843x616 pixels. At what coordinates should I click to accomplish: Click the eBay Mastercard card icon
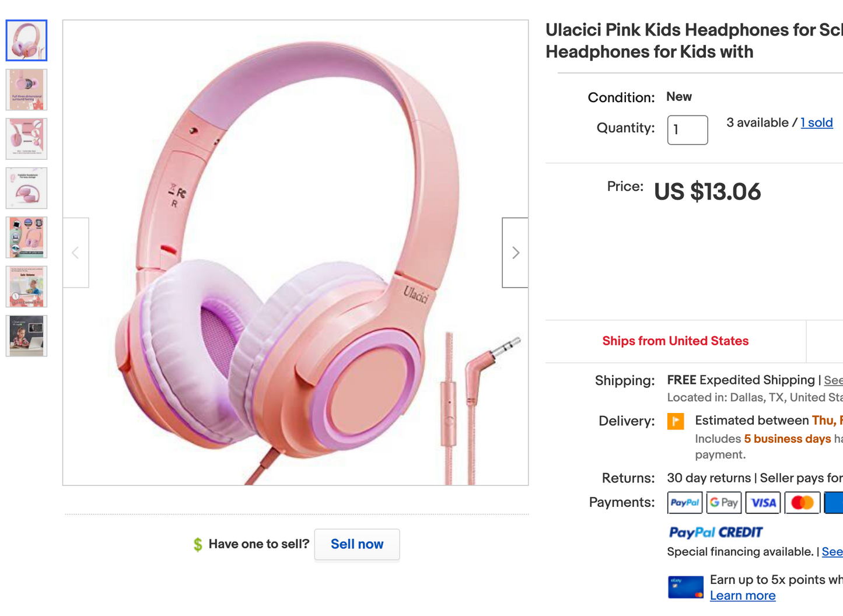click(685, 587)
